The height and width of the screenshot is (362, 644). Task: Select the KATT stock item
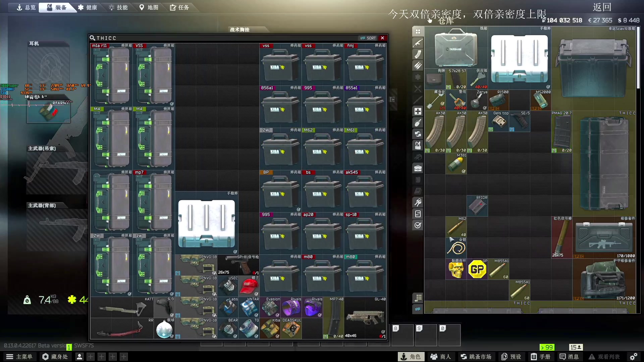tap(122, 307)
